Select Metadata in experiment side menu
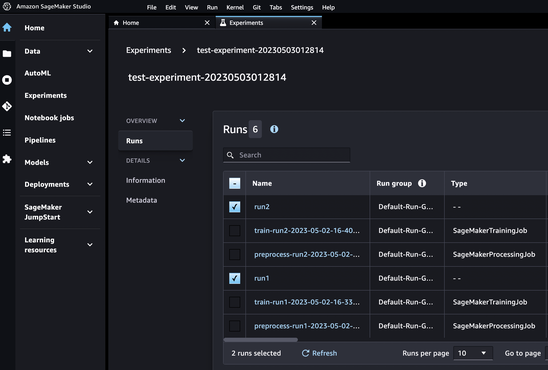 coord(141,201)
